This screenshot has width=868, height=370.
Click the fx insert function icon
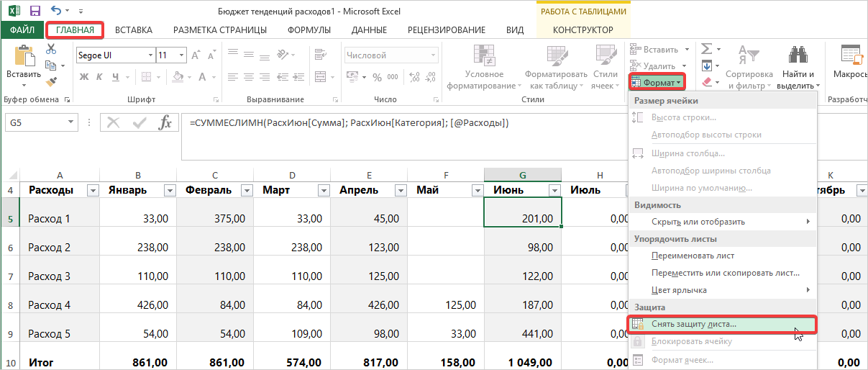click(x=165, y=122)
